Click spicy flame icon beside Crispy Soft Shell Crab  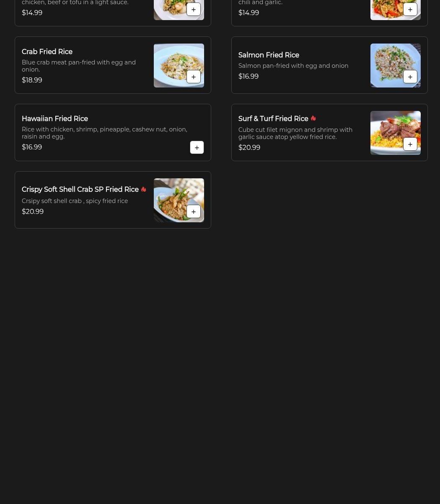tap(143, 189)
